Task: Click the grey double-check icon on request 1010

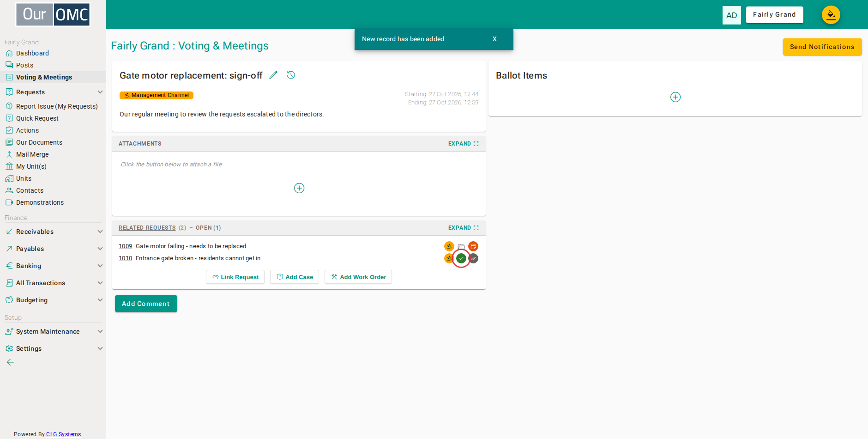Action: pyautogui.click(x=473, y=258)
